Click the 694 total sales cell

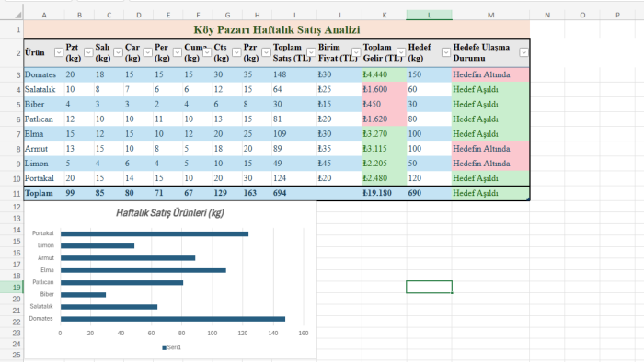294,193
